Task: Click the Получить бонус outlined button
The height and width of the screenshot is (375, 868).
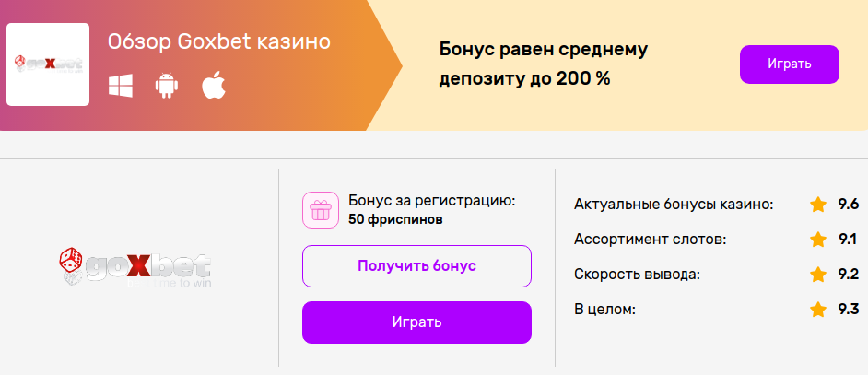Action: pos(416,266)
